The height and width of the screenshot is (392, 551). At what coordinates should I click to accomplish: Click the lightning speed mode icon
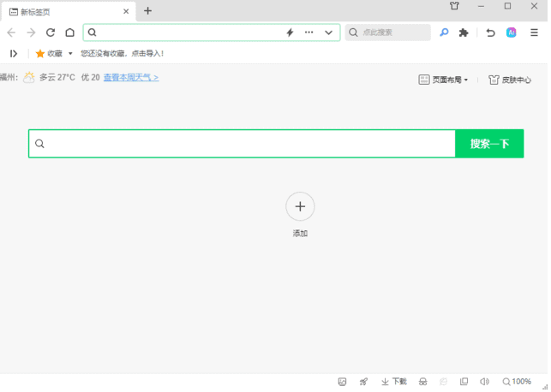point(290,33)
